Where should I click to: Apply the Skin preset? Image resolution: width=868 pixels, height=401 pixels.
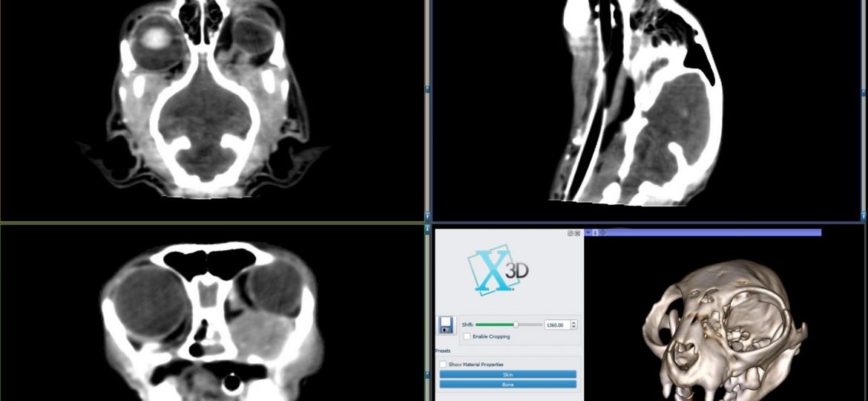507,374
